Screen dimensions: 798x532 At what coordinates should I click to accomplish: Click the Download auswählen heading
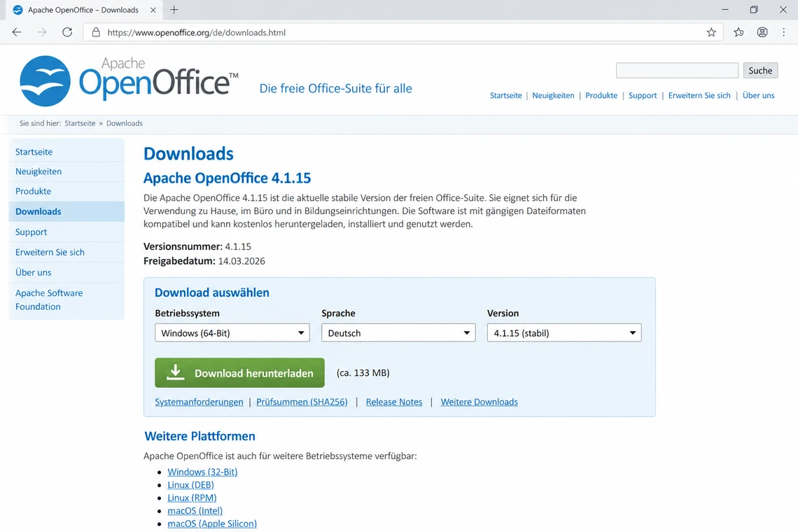(x=212, y=293)
